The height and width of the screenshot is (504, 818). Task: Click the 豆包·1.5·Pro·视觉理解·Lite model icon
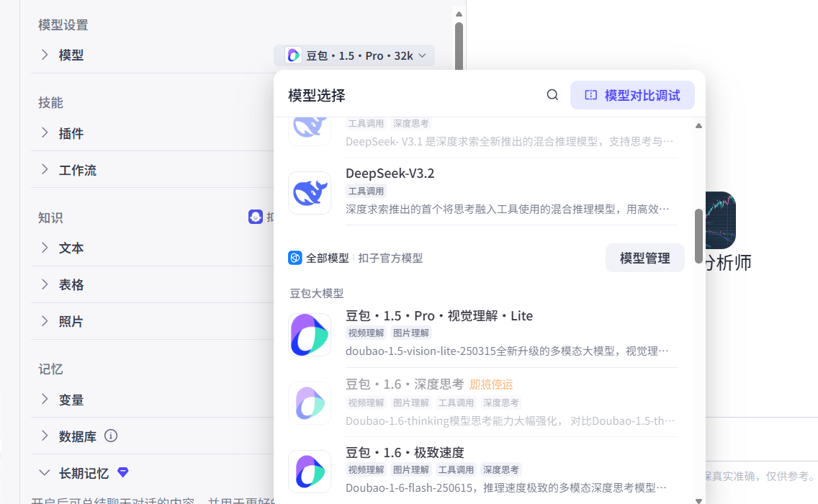pos(310,335)
